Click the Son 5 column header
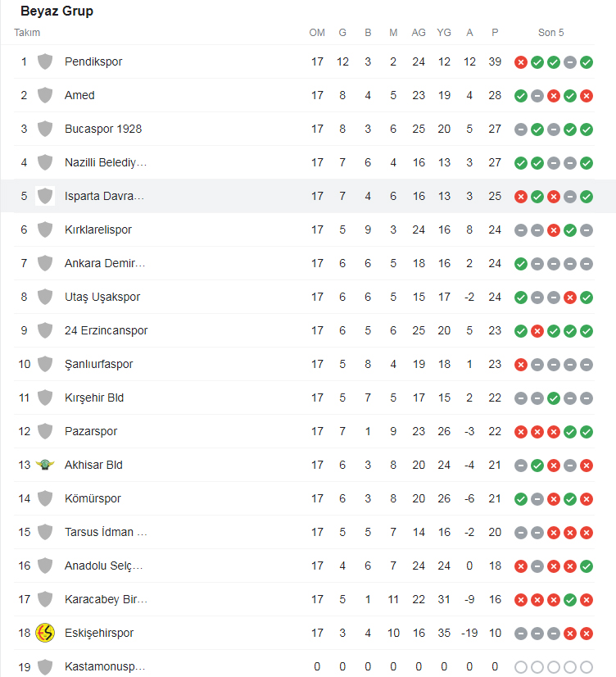Screen dimensions: 616x677 click(550, 33)
